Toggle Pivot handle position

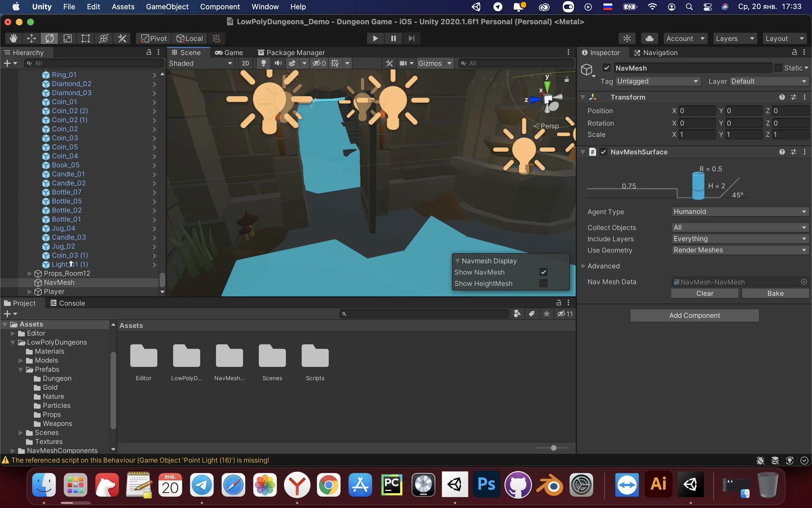154,38
